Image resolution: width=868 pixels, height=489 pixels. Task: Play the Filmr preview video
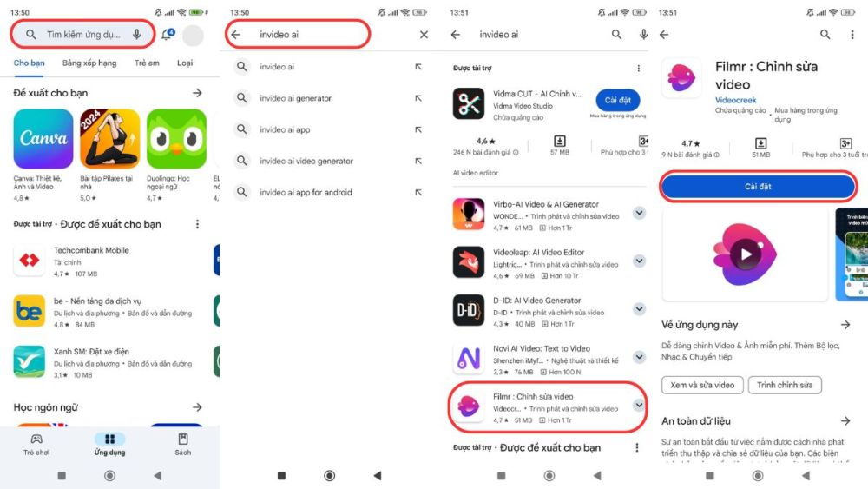pos(746,254)
